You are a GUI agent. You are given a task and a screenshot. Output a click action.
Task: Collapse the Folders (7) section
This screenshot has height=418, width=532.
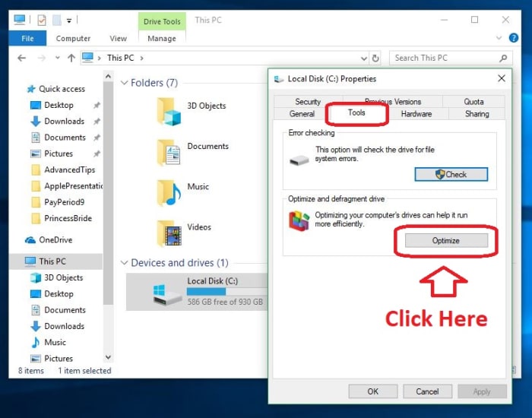124,83
